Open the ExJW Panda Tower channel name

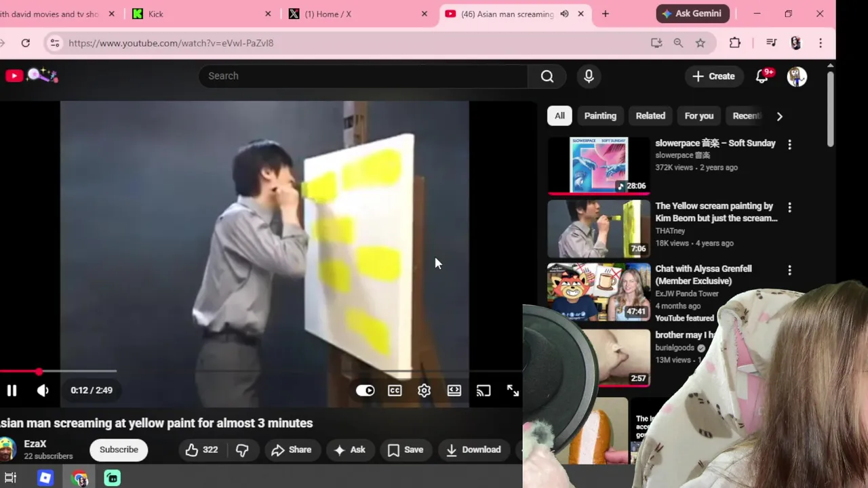click(687, 293)
